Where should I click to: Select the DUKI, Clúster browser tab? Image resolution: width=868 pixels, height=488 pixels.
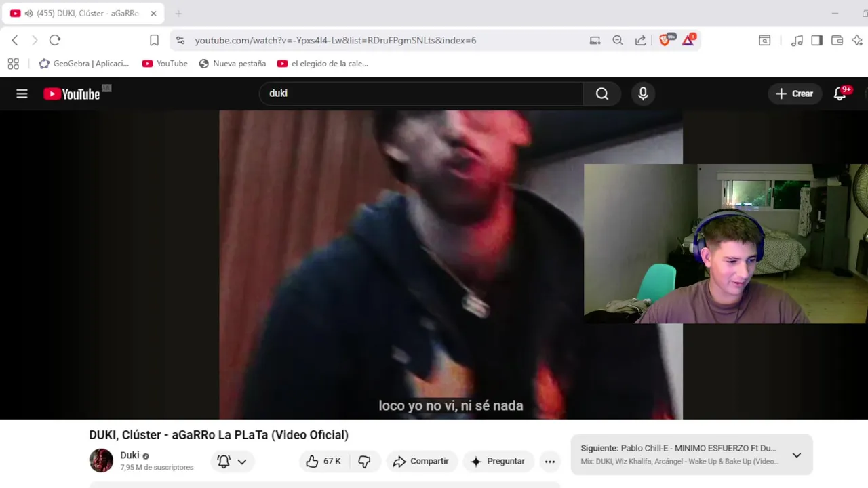[81, 14]
